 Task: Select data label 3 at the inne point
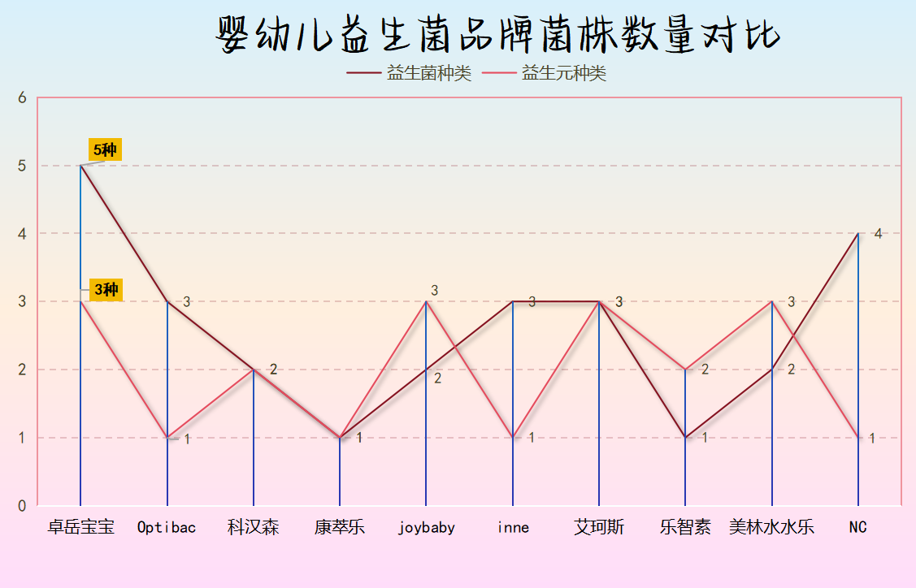tap(532, 302)
